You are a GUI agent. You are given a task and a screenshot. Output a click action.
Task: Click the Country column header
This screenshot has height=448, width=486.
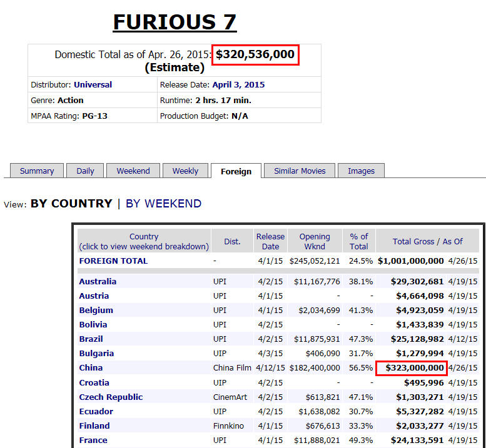tap(144, 241)
